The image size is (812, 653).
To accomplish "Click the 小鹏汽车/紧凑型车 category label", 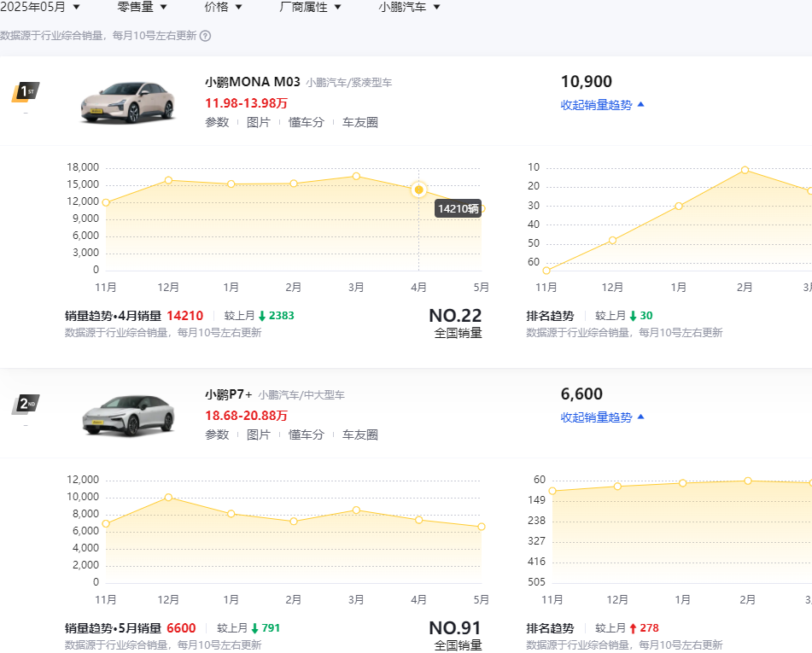I will 348,82.
